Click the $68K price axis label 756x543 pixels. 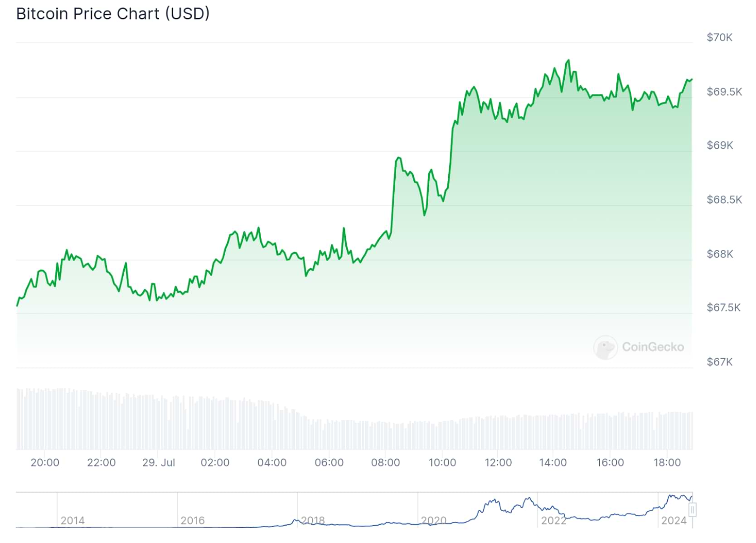point(719,254)
